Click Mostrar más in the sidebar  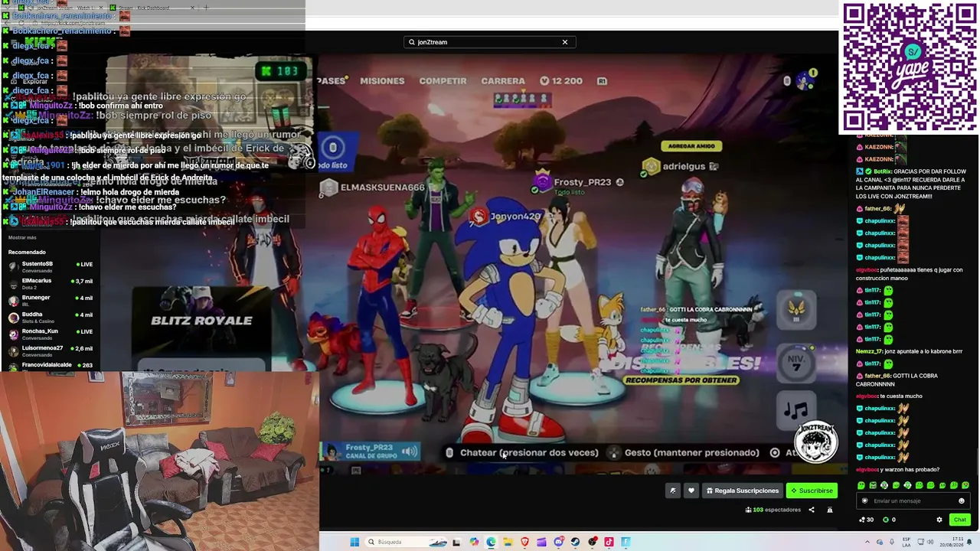pos(22,238)
